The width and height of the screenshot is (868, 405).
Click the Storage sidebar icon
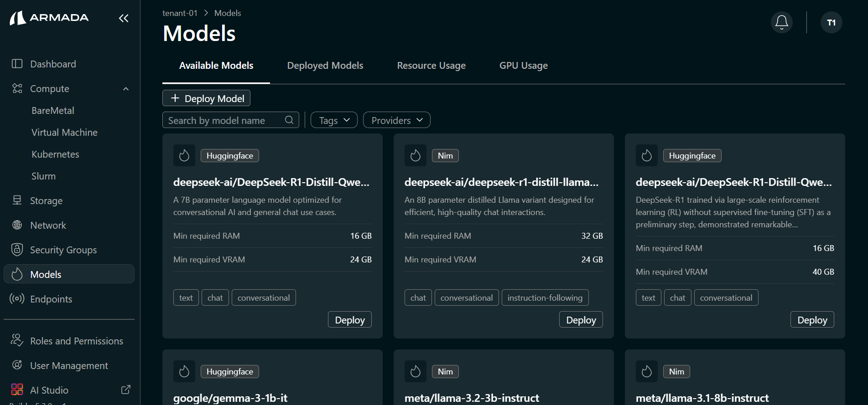17,200
